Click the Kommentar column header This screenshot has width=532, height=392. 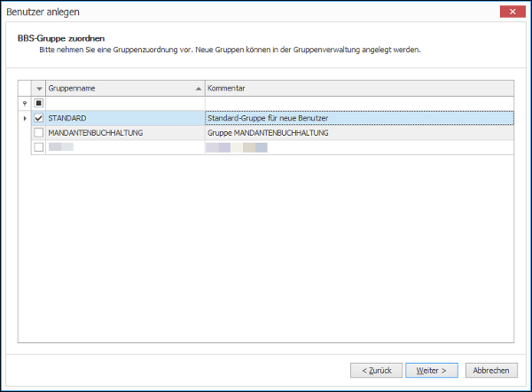pos(359,88)
